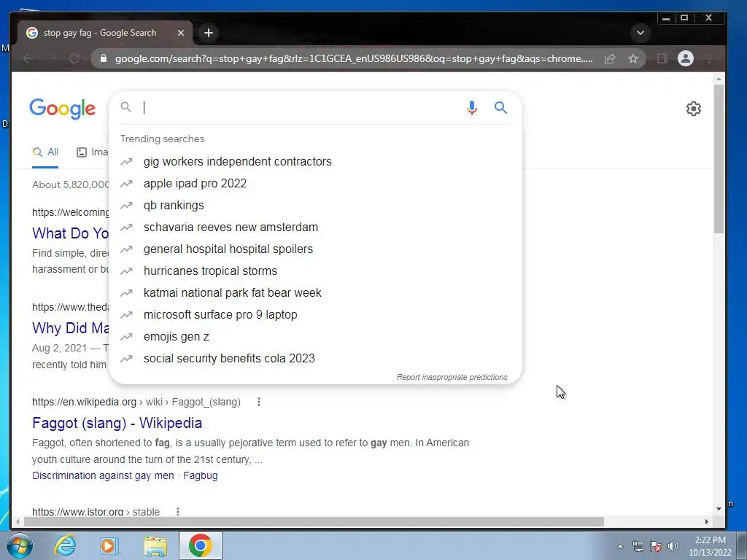Click the share page icon in address bar
Image resolution: width=747 pixels, height=560 pixels.
(x=610, y=58)
